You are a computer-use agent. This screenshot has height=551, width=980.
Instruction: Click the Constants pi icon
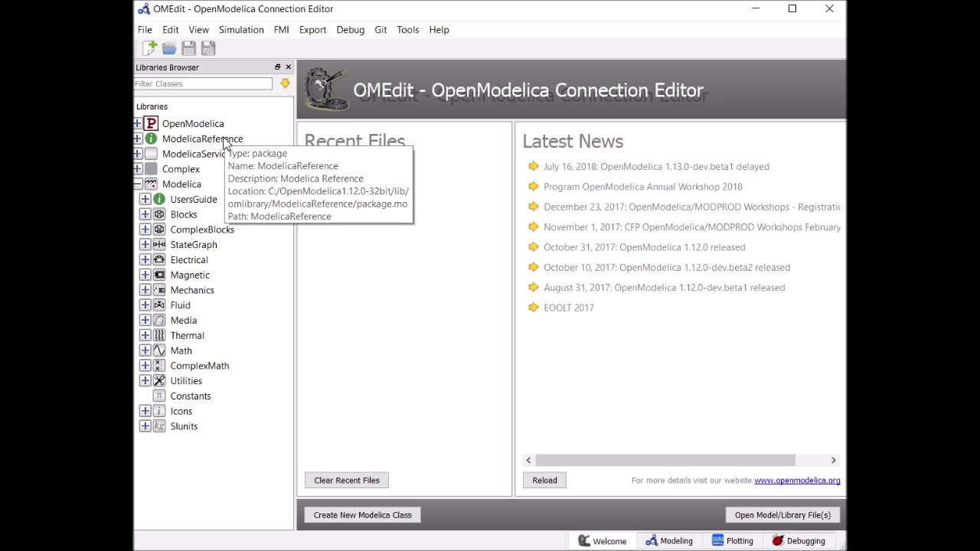(x=159, y=396)
